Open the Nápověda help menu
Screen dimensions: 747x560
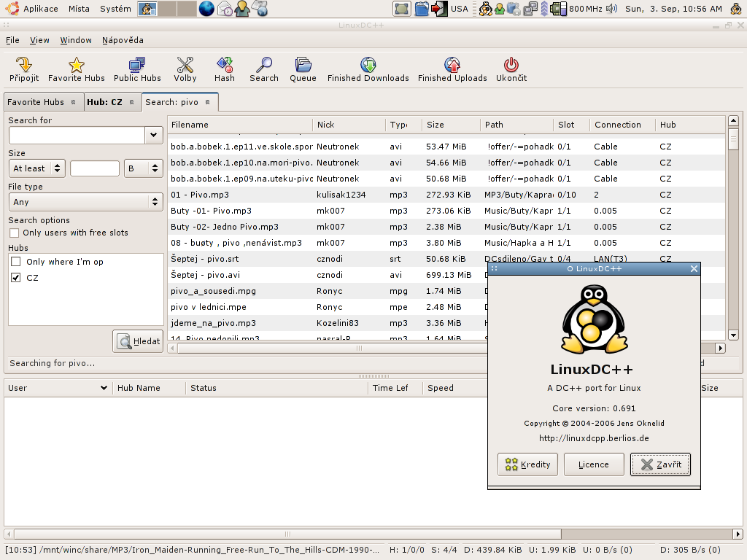[x=123, y=41]
